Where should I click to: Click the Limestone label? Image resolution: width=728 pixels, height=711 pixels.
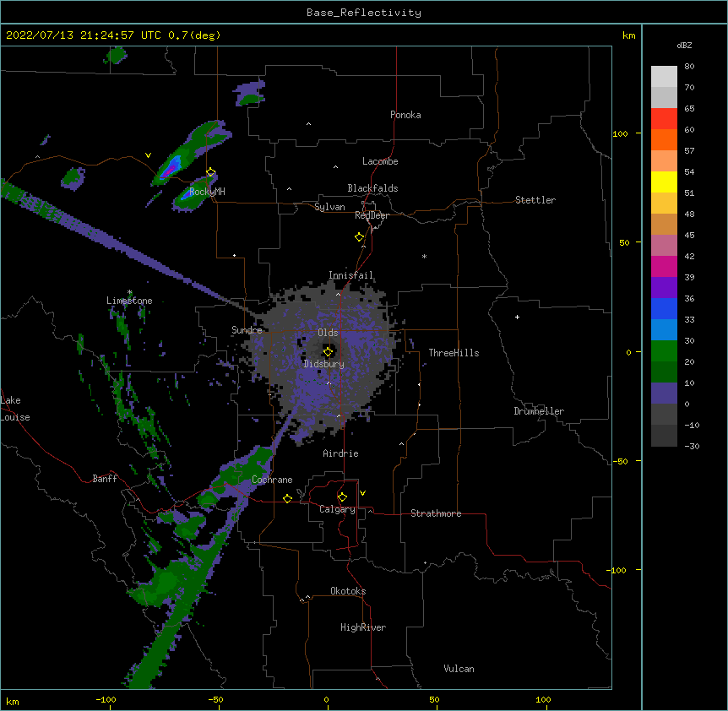[x=129, y=301]
